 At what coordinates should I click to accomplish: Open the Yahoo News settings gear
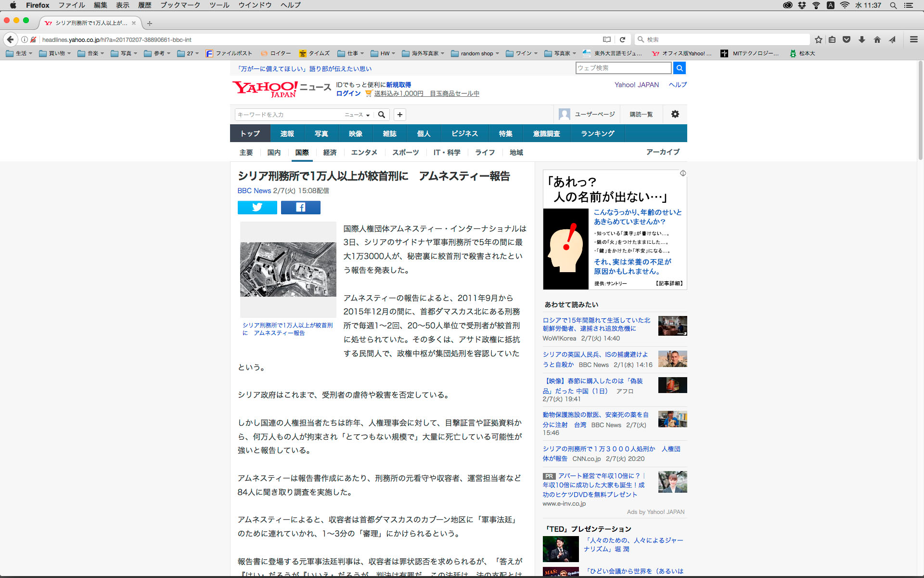pos(675,114)
